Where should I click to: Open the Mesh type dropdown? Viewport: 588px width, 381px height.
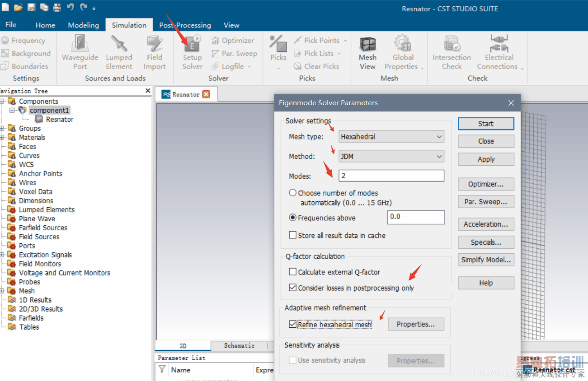pos(391,136)
